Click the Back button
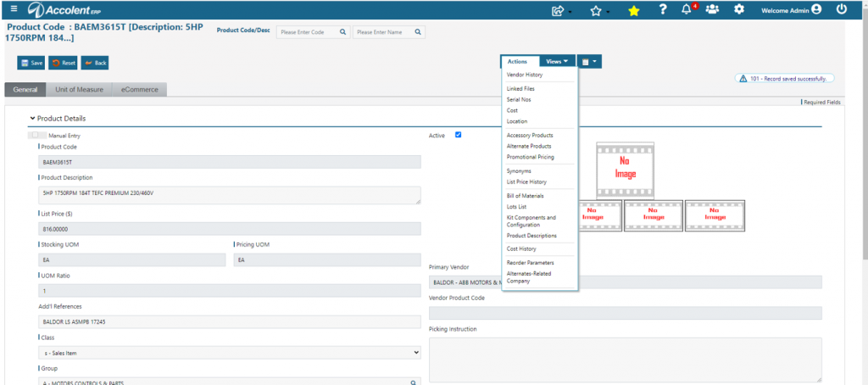Viewport: 868px width, 385px height. [x=95, y=63]
